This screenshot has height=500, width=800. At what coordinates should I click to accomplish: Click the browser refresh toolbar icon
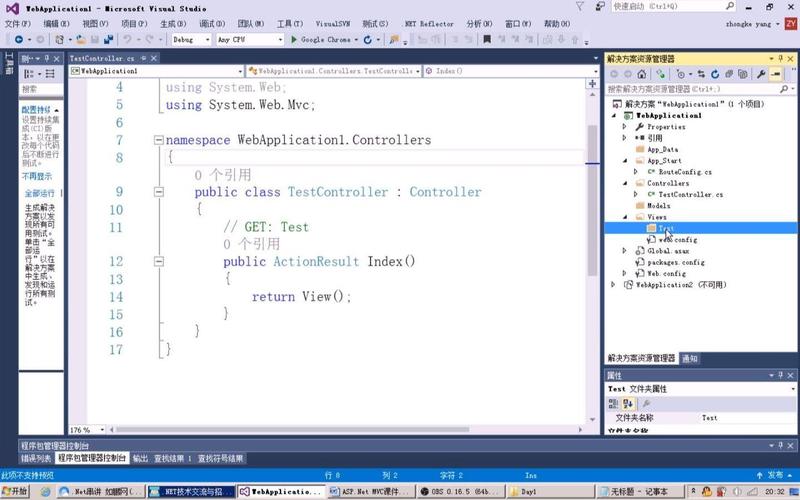pos(367,39)
